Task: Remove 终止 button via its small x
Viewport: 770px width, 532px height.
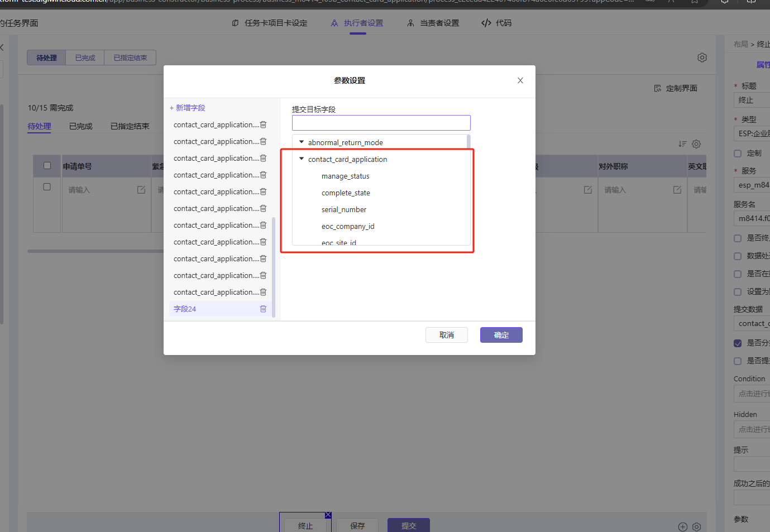Action: pos(328,515)
